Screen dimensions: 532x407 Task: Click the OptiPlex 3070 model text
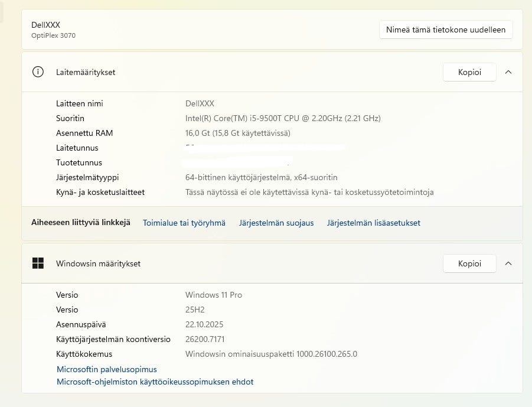click(x=53, y=35)
